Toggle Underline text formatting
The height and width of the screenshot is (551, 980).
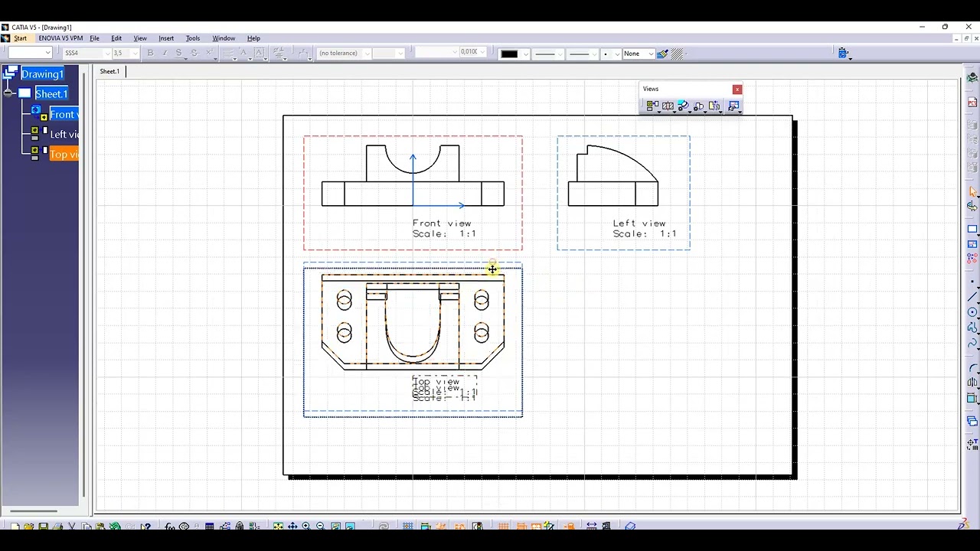pos(179,53)
